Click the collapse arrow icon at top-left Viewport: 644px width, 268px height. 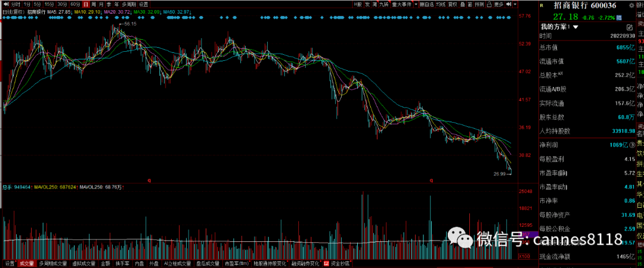pos(5,4)
